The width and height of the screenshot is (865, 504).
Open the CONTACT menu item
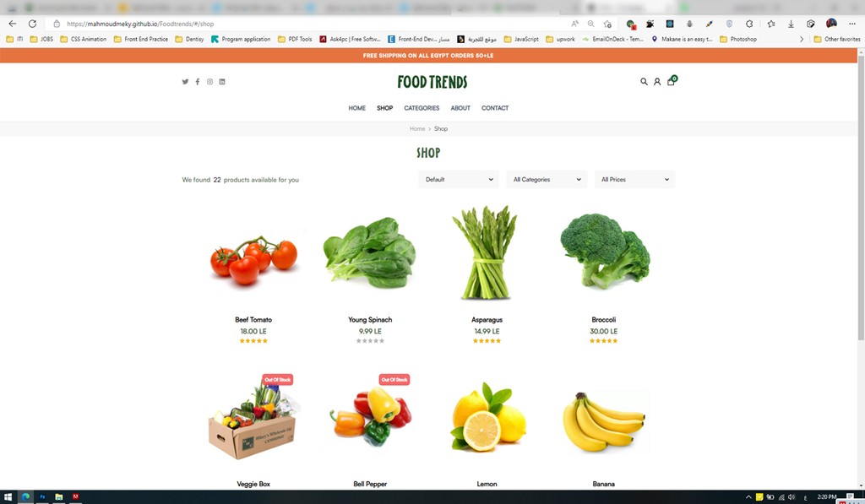[x=495, y=108]
